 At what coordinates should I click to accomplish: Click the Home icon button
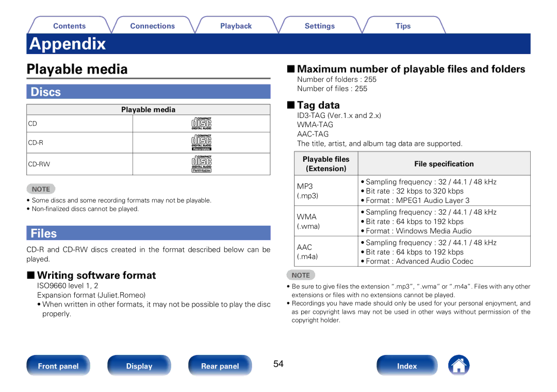point(458,365)
